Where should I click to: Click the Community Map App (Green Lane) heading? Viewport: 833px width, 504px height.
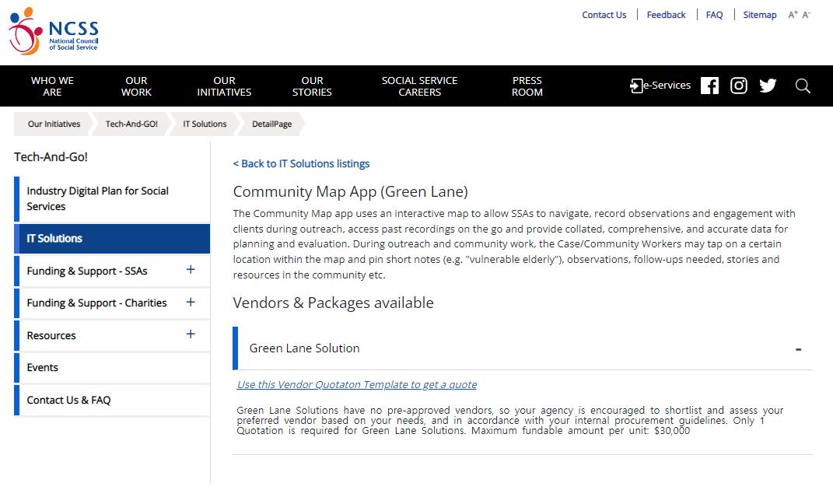350,191
